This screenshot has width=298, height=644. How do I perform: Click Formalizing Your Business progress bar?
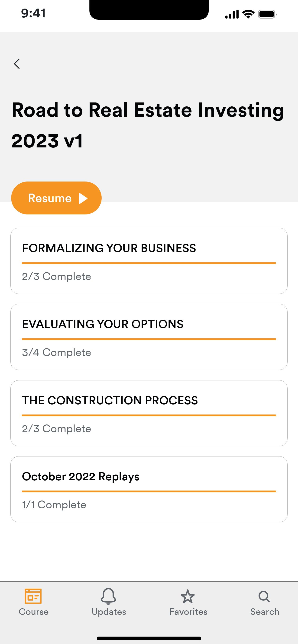click(149, 263)
